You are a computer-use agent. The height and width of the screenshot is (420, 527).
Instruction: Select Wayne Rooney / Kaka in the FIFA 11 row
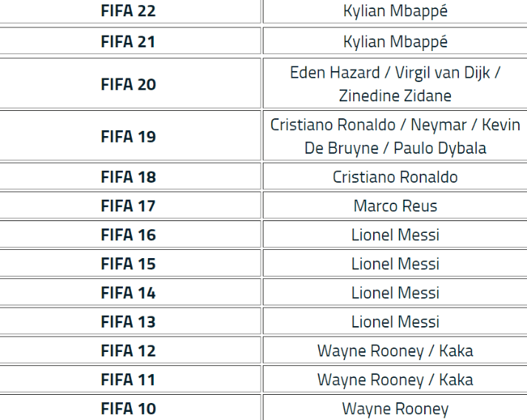coord(395,380)
